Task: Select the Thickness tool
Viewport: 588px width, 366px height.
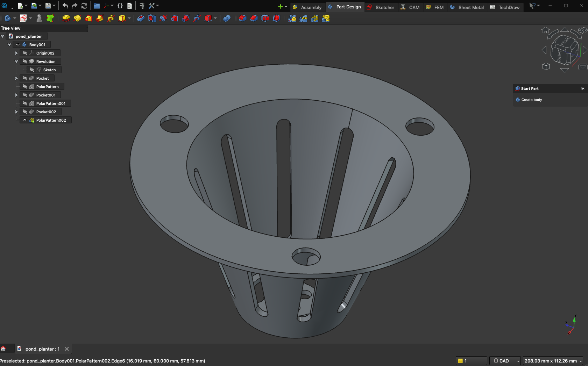Action: (x=276, y=18)
